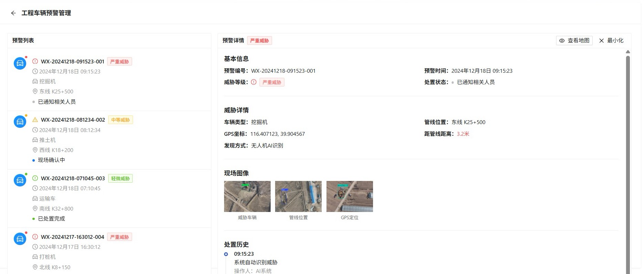This screenshot has height=274, width=644.
Task: Select alert WX-20241217-163012-004 in list
Action: (109, 251)
